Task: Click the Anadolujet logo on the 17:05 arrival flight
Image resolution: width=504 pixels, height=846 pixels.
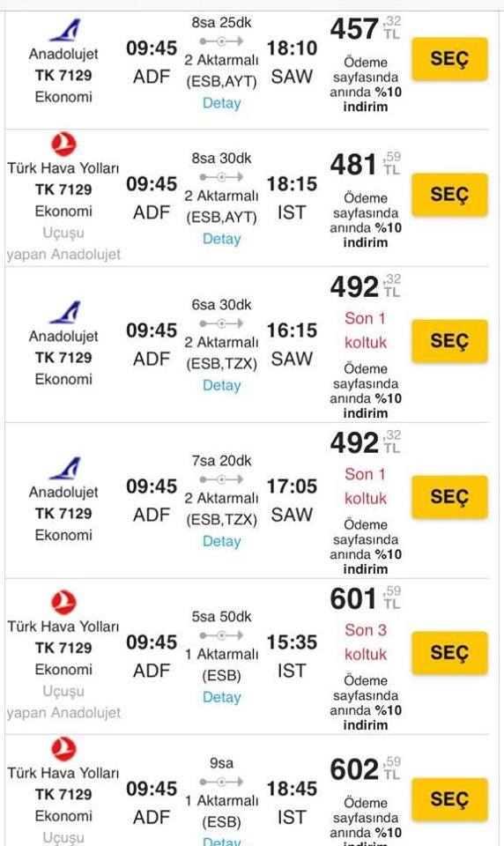Action: tap(64, 468)
